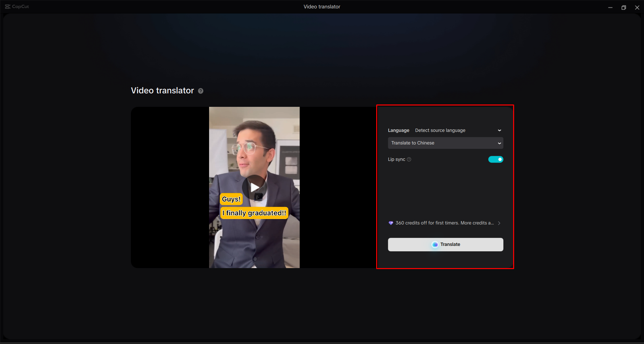Click the chevron on the Translate to Chinese selector
Viewport: 644px width, 344px height.
coord(499,143)
